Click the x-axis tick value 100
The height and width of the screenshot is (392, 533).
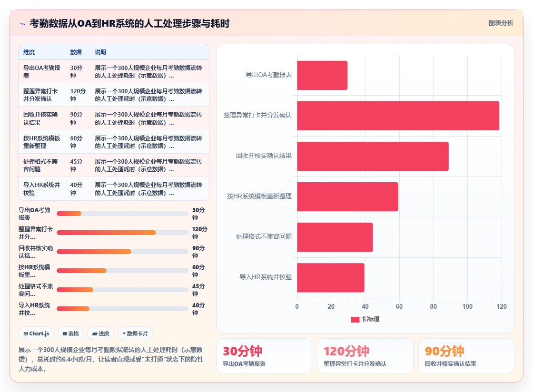click(x=467, y=306)
